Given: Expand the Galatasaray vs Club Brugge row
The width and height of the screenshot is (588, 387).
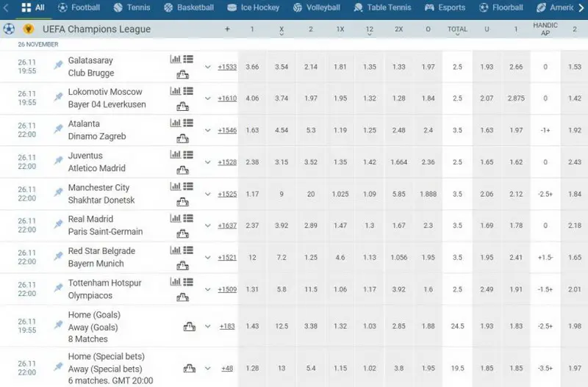Looking at the screenshot, I should tap(208, 67).
